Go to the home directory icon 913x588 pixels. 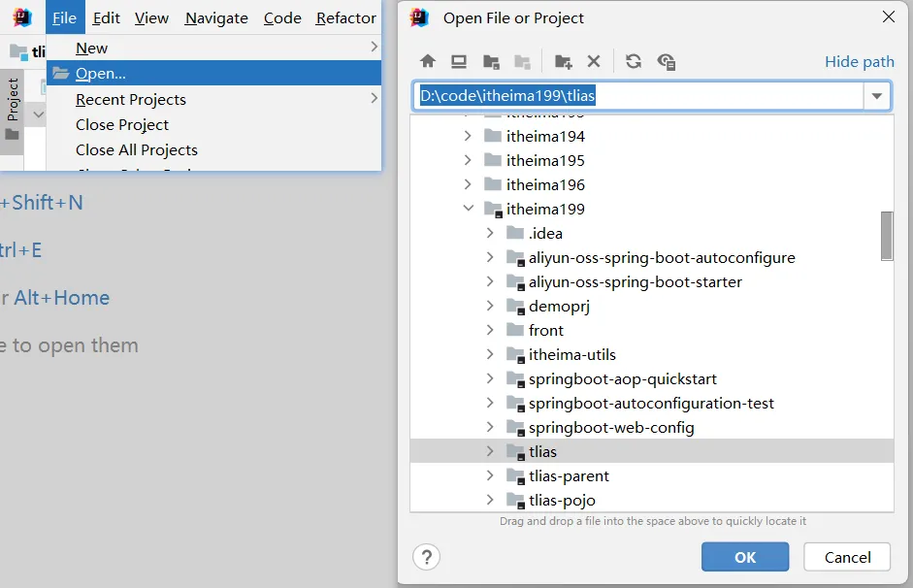[428, 61]
